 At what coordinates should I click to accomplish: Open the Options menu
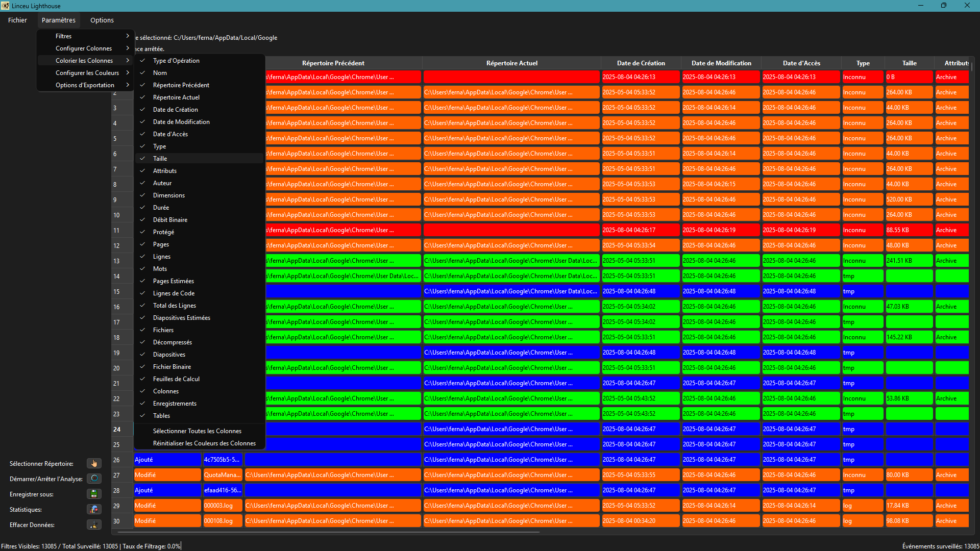(102, 20)
